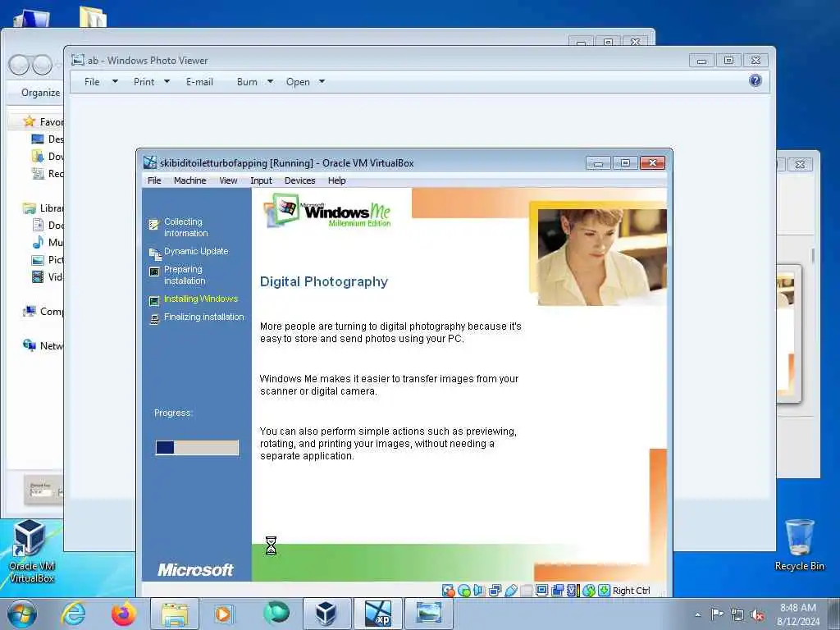Launch Internet Explorer from the taskbar
This screenshot has height=630, width=840.
point(73,614)
